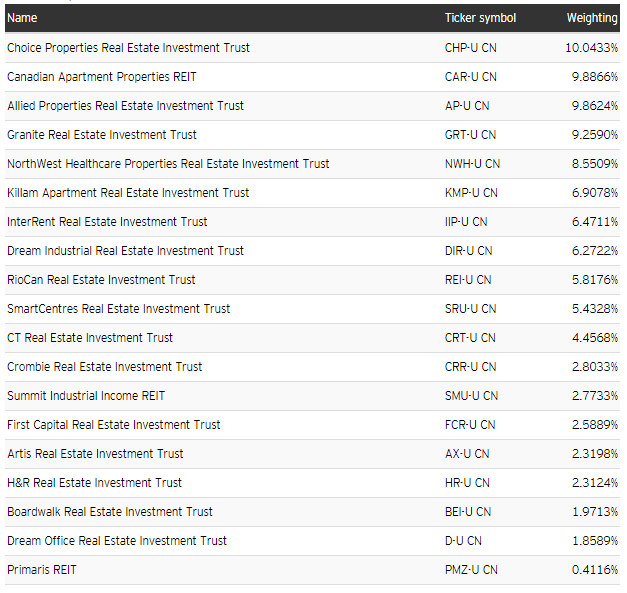Click weighting value 8.5509%
This screenshot has height=593, width=627.
pos(595,164)
